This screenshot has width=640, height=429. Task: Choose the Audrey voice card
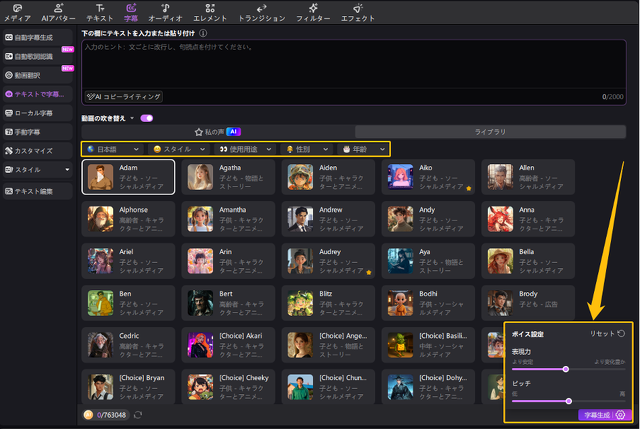pos(328,261)
